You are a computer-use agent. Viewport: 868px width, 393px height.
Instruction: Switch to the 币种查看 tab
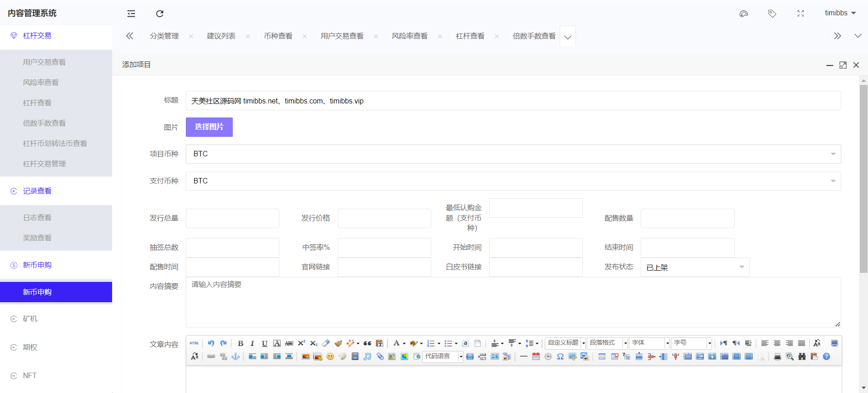pos(278,36)
